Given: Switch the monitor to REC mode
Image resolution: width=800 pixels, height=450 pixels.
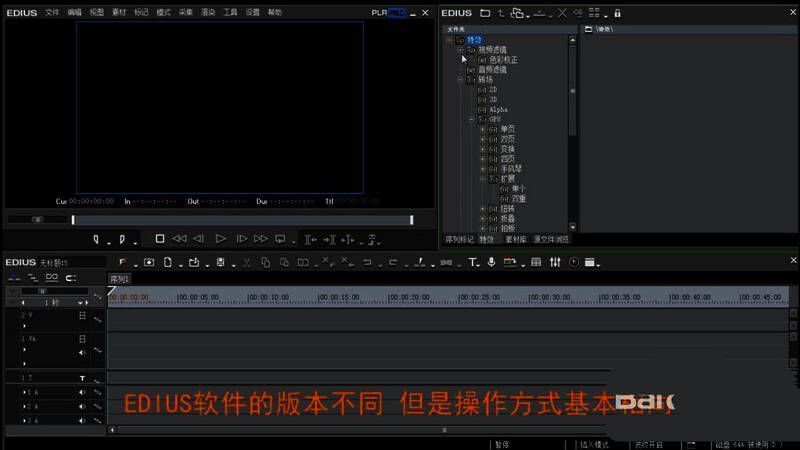Looking at the screenshot, I should tap(397, 13).
